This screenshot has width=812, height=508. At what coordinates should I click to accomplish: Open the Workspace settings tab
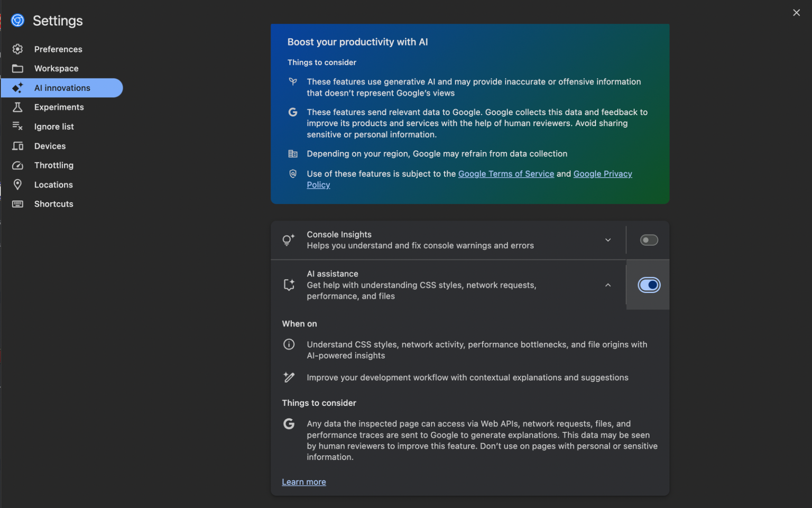(62, 69)
